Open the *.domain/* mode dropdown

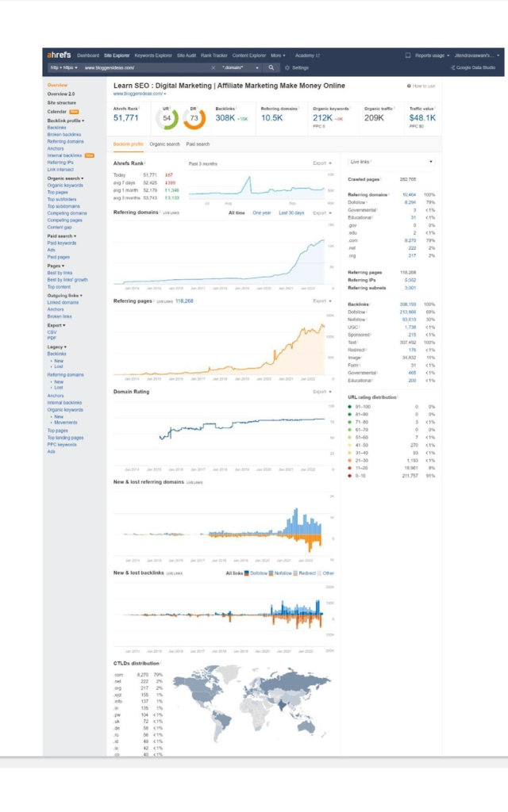[241, 67]
